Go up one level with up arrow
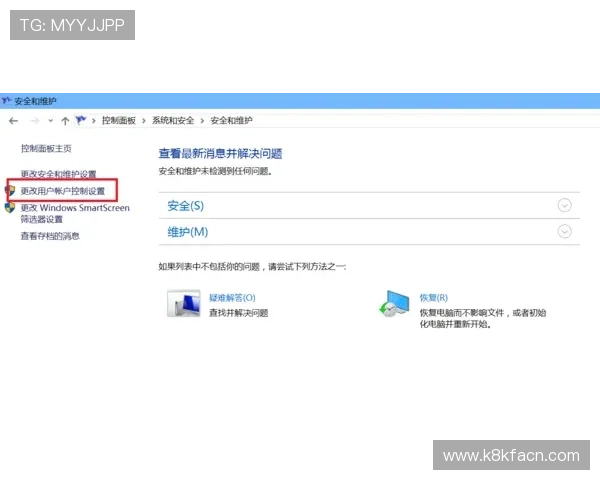 point(65,121)
